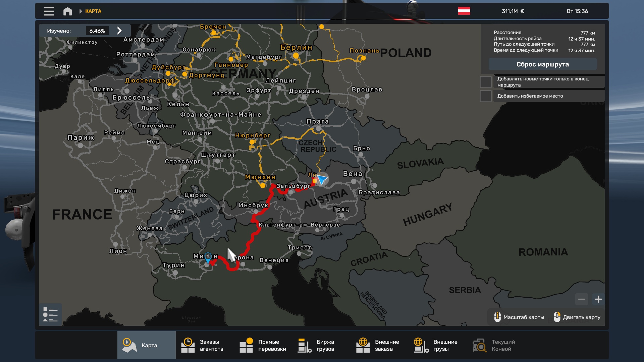Open the map legend icon
This screenshot has width=644, height=362.
click(x=50, y=315)
